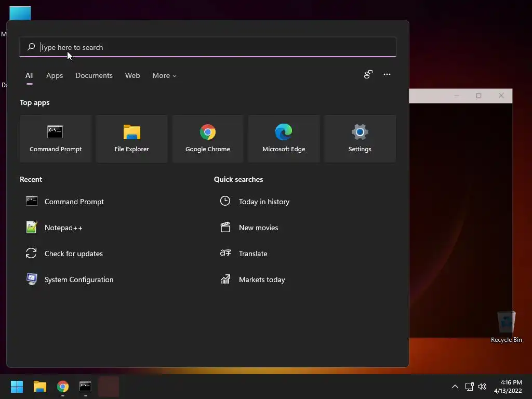Image resolution: width=532 pixels, height=399 pixels.
Task: Open the Recycle Bin desktop icon
Action: (x=506, y=327)
